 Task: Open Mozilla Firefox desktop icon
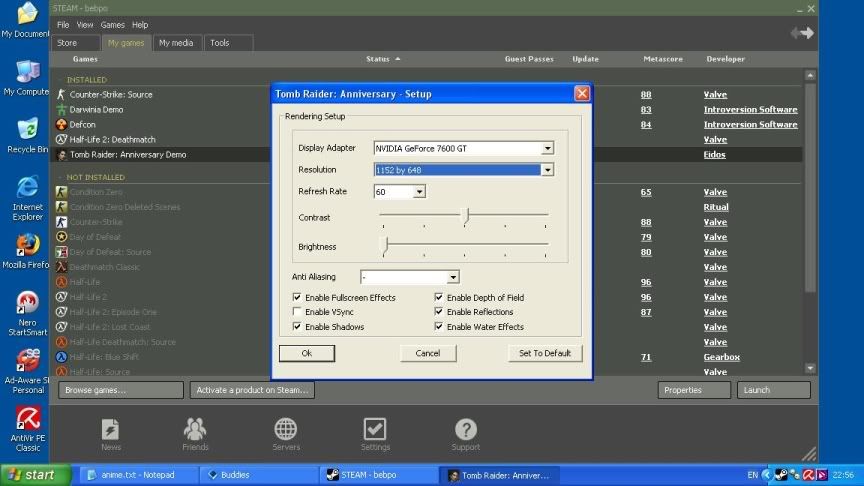point(27,245)
